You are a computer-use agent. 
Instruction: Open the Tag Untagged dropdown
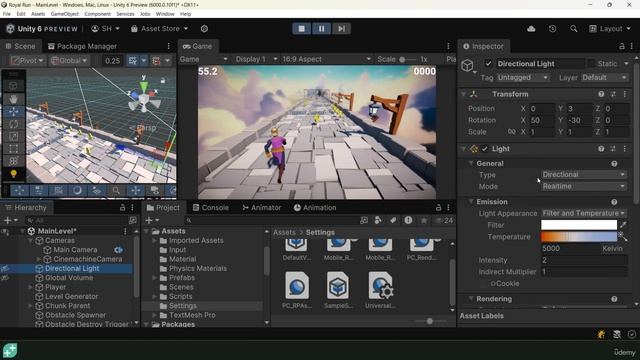[523, 78]
